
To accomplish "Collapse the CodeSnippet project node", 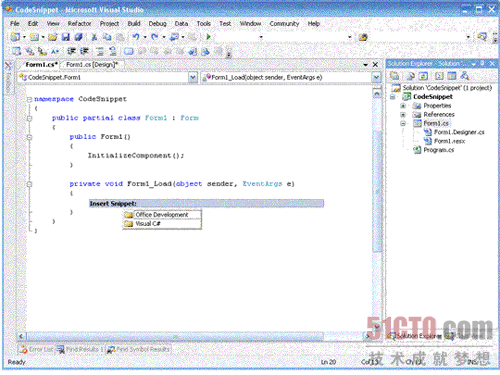I will pos(393,97).
